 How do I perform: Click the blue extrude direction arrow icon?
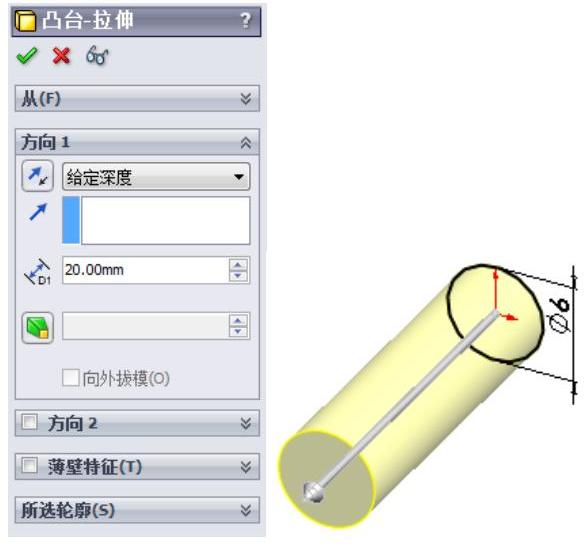click(38, 211)
